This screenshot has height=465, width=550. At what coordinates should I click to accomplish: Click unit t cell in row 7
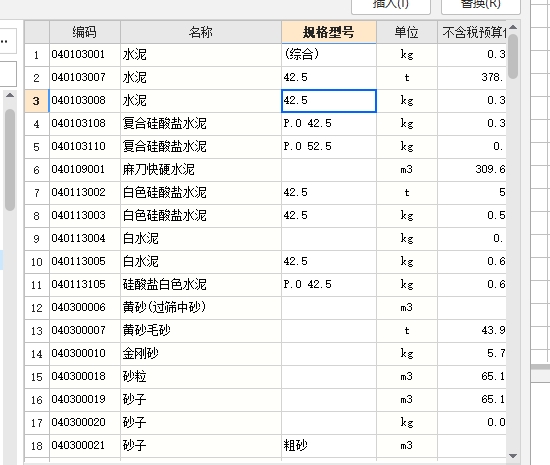pyautogui.click(x=407, y=193)
